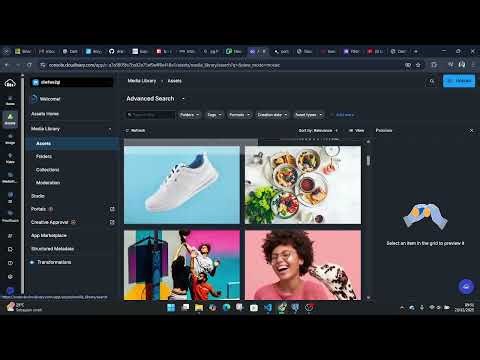Open the Creation date filter dropdown
The width and height of the screenshot is (480, 360).
tap(272, 115)
